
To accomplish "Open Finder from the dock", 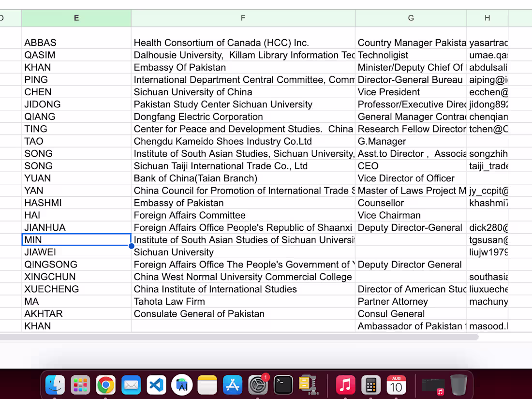I will [55, 385].
